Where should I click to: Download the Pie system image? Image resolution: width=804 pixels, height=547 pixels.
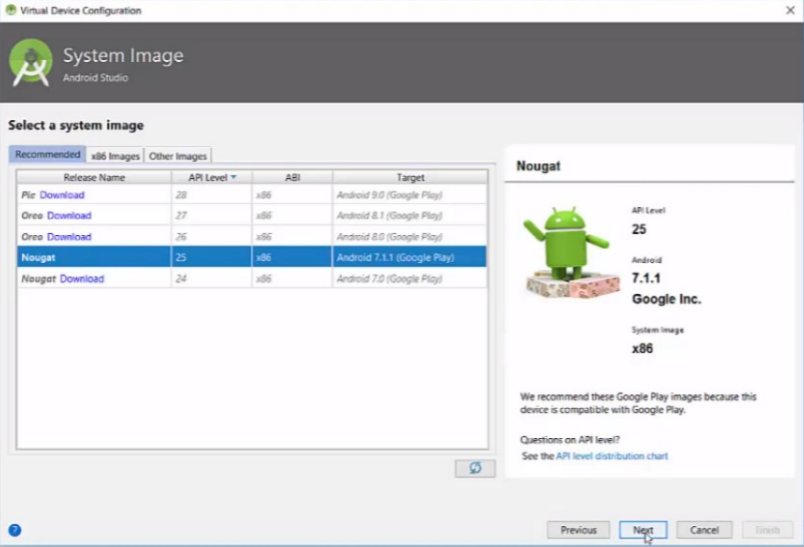[x=62, y=195]
